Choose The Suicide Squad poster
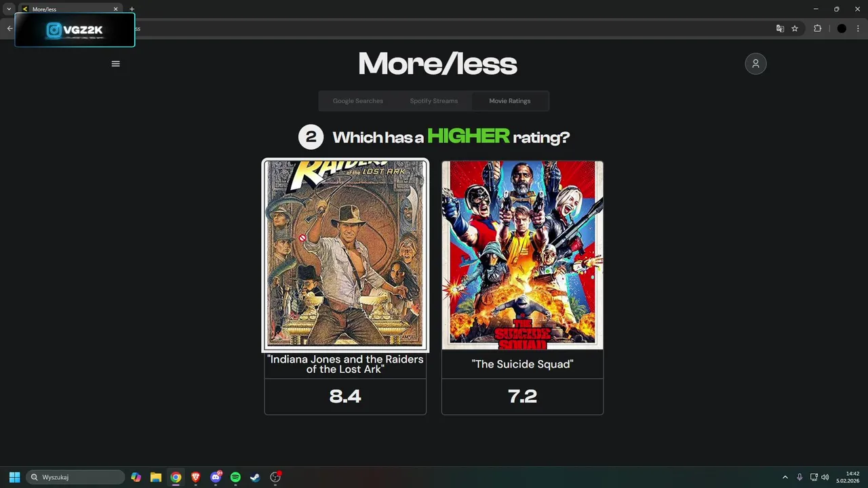The height and width of the screenshot is (488, 868). coord(522,255)
